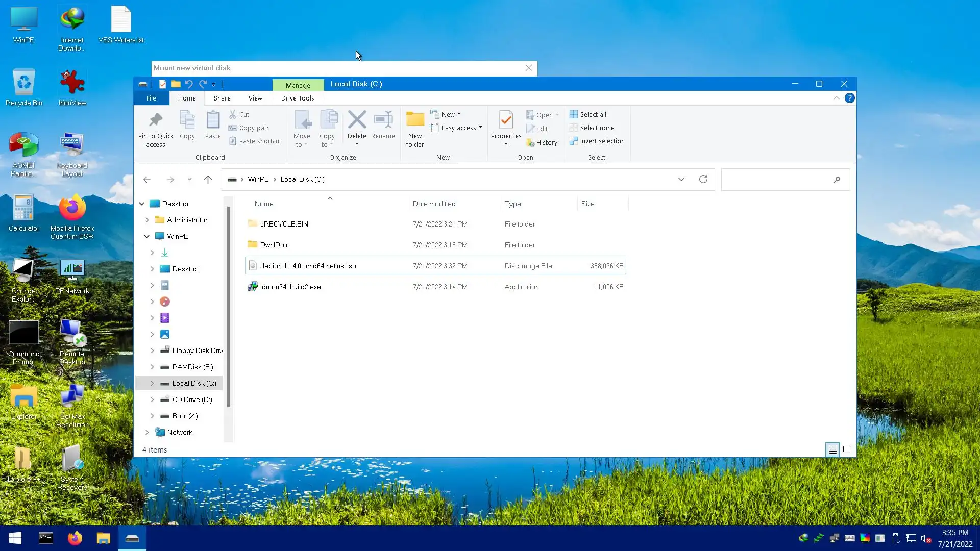Switch to large icons view toggle
This screenshot has height=551, width=980.
coord(847,450)
